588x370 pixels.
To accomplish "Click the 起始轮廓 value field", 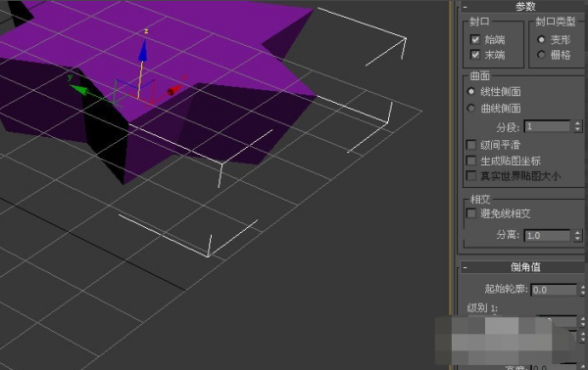I will (x=554, y=290).
